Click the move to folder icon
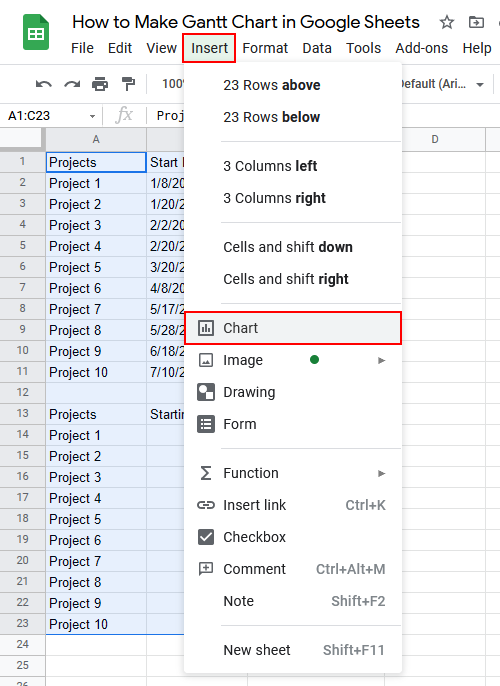Image resolution: width=500 pixels, height=686 pixels. (476, 22)
